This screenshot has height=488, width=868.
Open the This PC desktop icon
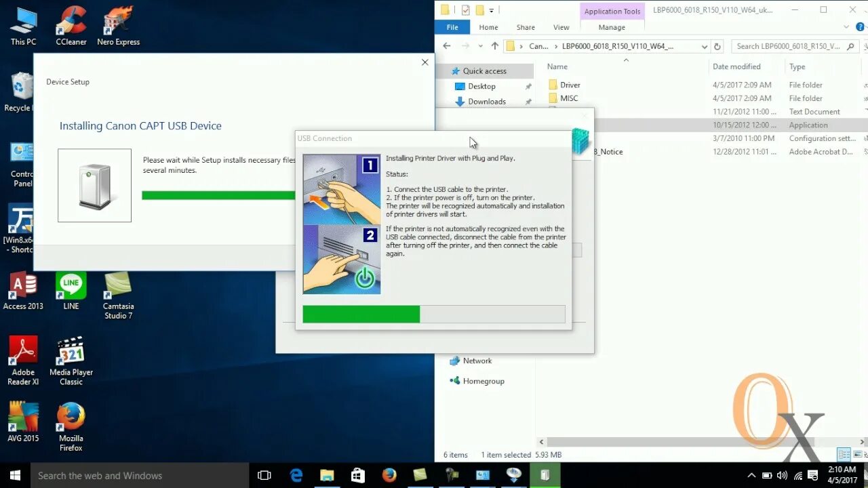(x=23, y=27)
